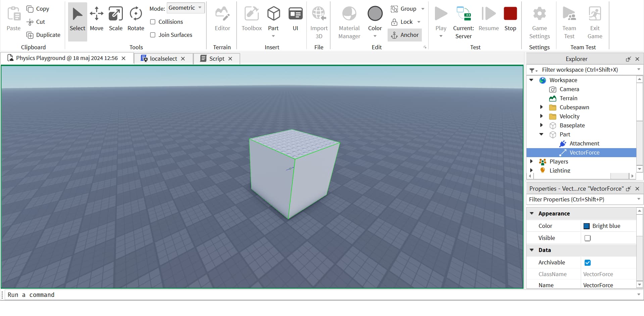Screen dimensions: 644x316
Task: Enable the Visible property of VectorForce
Action: [587, 238]
